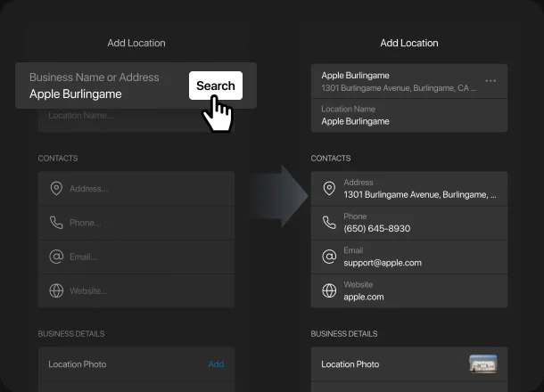This screenshot has height=392, width=544.
Task: Click the Search button
Action: [216, 86]
